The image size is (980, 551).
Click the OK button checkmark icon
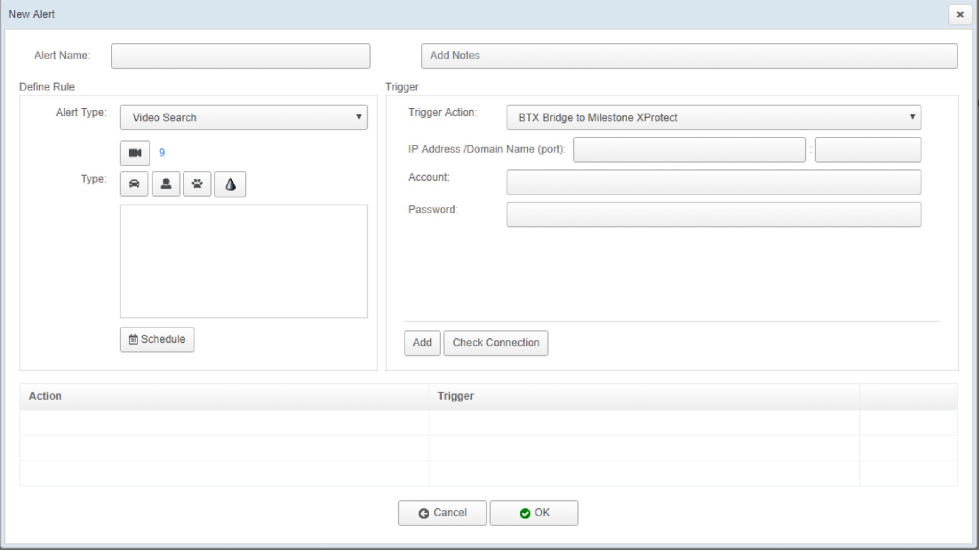523,513
